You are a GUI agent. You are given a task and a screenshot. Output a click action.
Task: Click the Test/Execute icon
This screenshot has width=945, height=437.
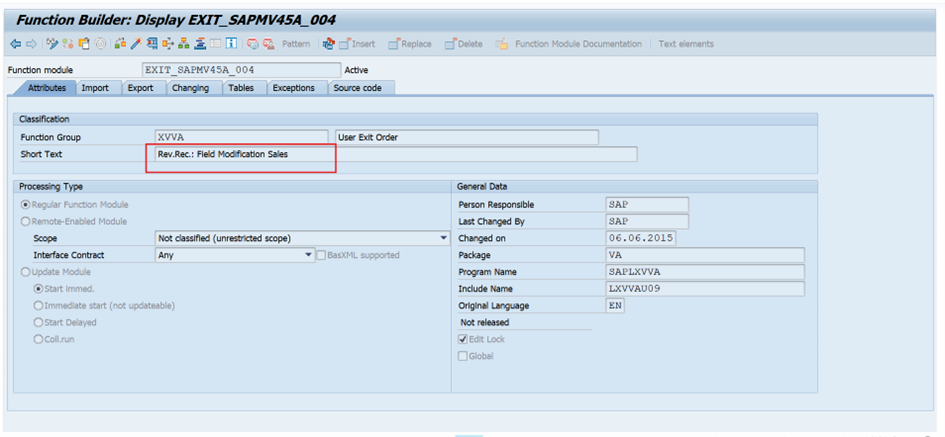point(152,44)
